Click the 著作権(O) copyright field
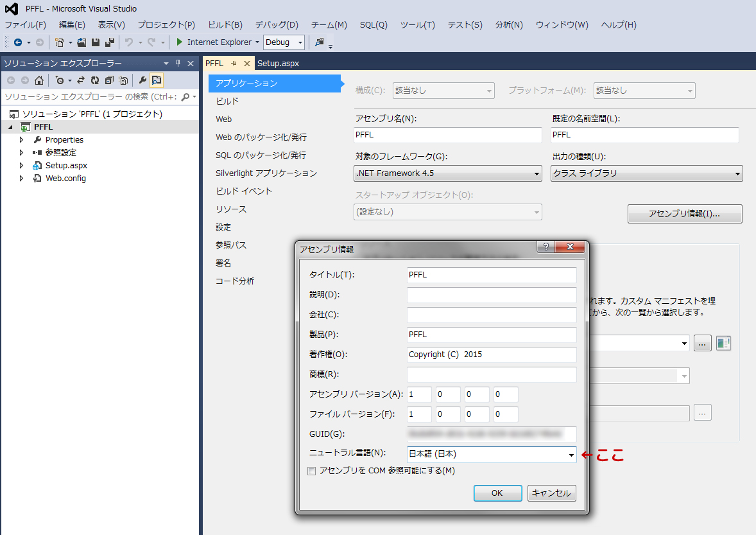 (x=492, y=355)
